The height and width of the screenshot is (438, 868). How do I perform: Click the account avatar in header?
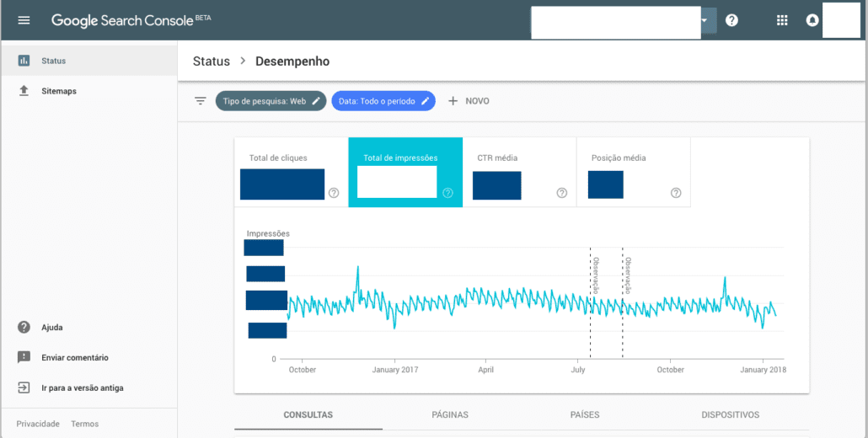click(x=841, y=20)
